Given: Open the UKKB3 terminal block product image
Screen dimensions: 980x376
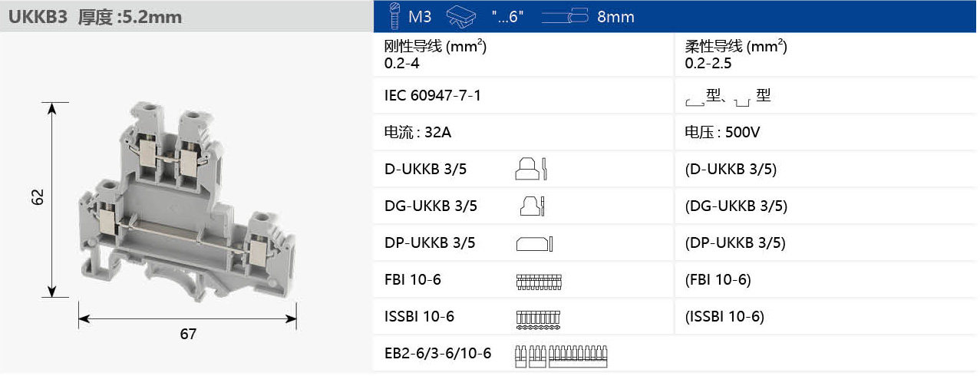Looking at the screenshot, I should [x=188, y=203].
